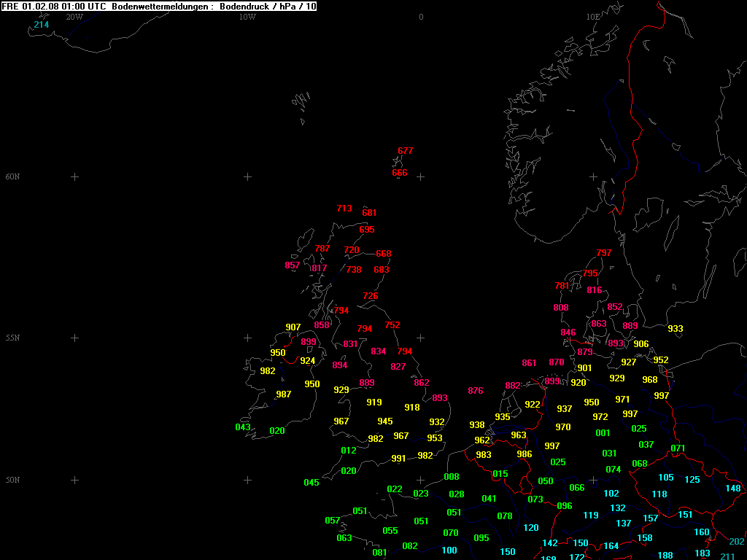Click the 10W longitude label
747x560 pixels.
pos(247,17)
